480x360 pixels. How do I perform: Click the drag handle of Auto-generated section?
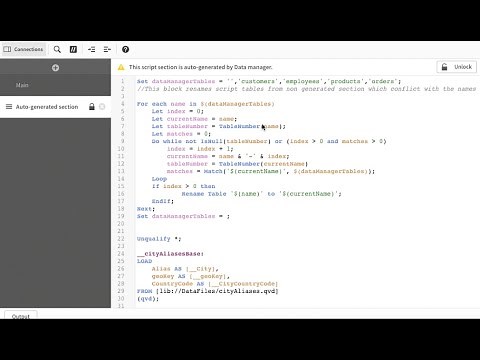coord(9,107)
